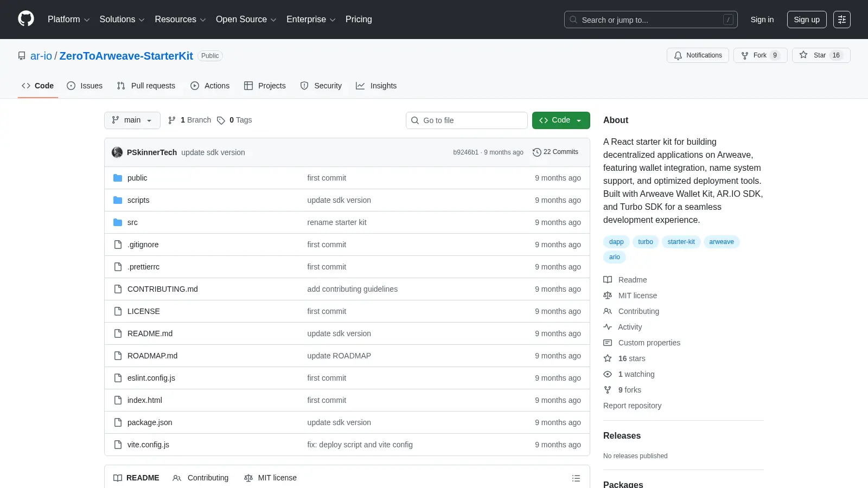Image resolution: width=868 pixels, height=488 pixels.
Task: Switch to the README MIT license tab
Action: (x=271, y=478)
